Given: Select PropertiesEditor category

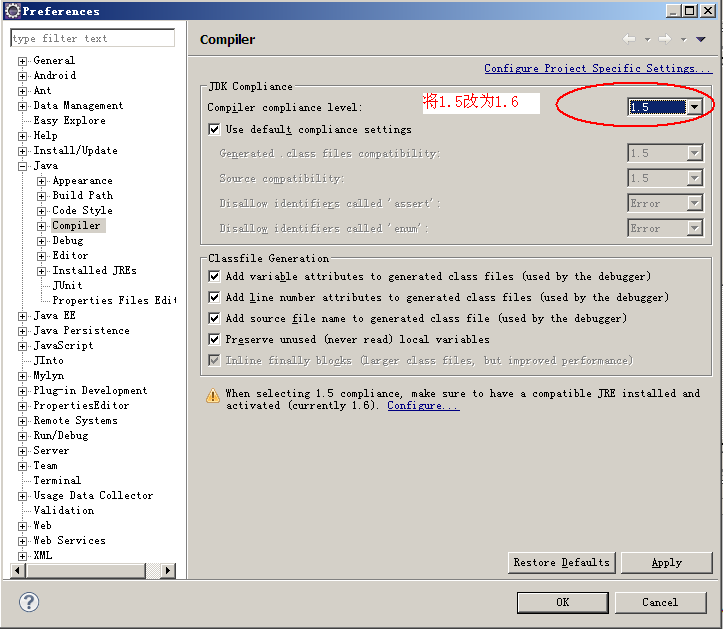Looking at the screenshot, I should [81, 405].
